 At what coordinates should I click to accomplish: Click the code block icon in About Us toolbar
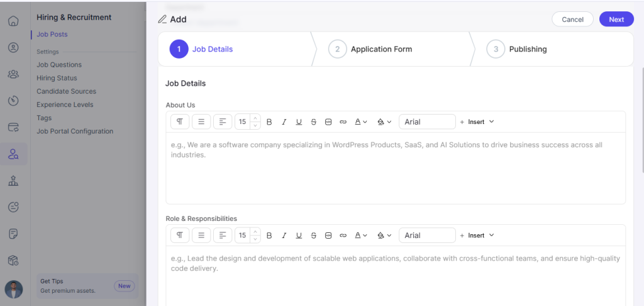tap(328, 122)
